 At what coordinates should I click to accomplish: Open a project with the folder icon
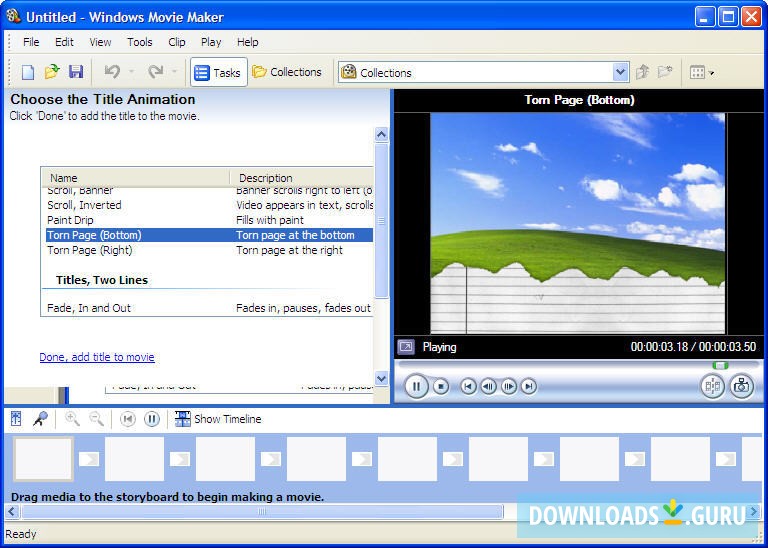52,72
